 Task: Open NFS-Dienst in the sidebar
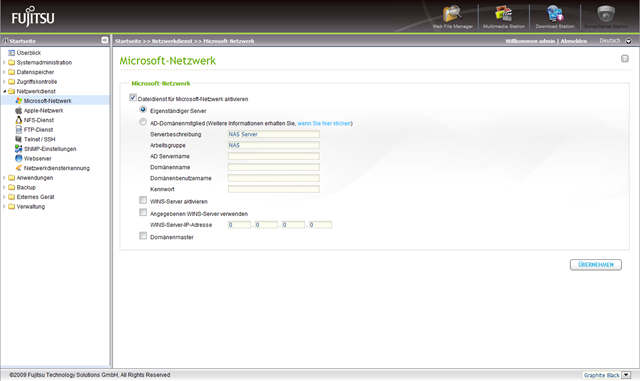click(x=39, y=120)
